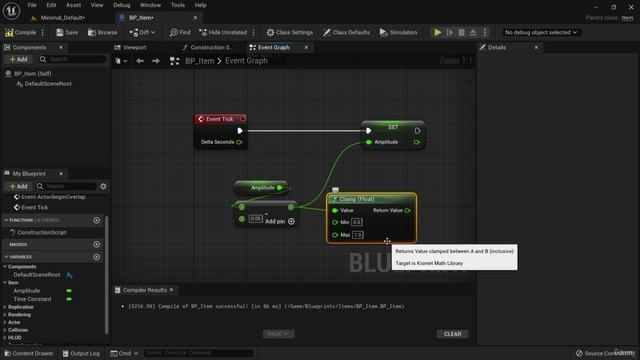This screenshot has width=640, height=360.
Task: Click Clamp node Max value field
Action: (x=358, y=235)
